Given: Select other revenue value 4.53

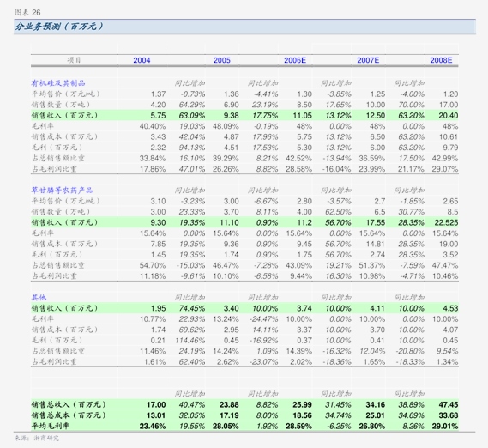Looking at the screenshot, I should 450,308.
